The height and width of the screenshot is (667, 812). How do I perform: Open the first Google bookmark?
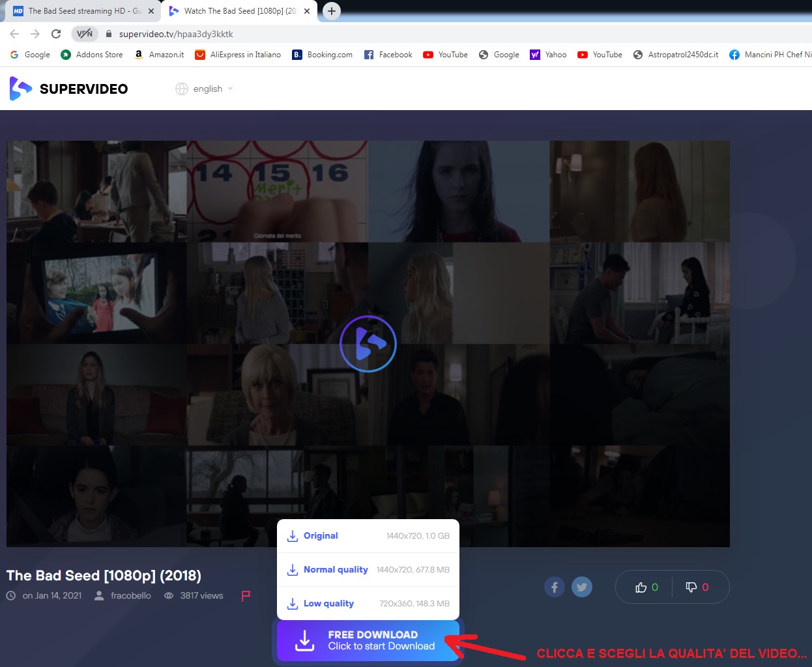30,55
